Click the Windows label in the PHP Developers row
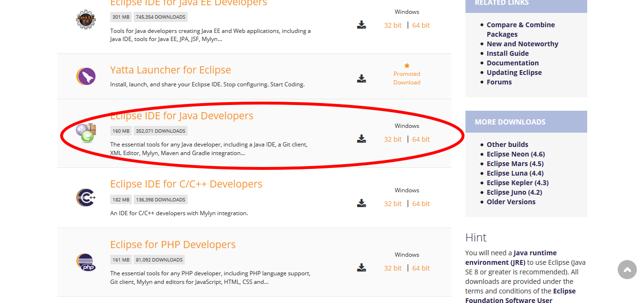 tap(407, 255)
